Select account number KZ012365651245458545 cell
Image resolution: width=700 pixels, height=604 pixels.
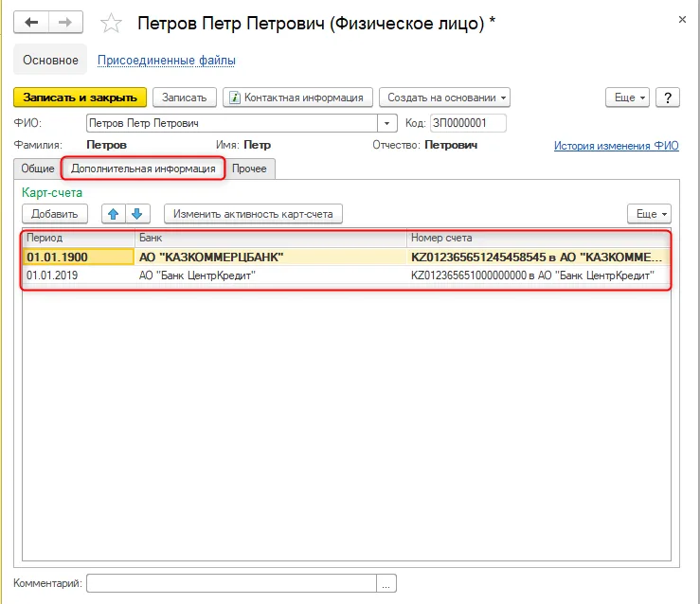point(538,257)
